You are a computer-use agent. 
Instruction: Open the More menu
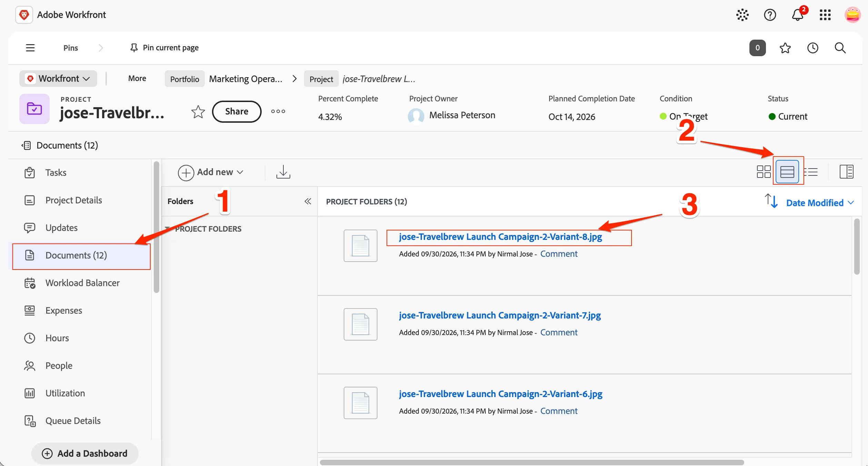[x=137, y=79]
